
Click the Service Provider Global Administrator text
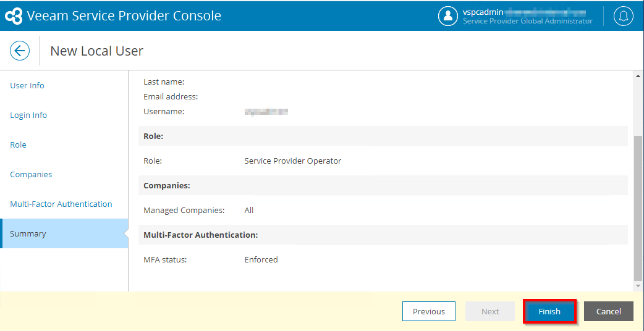(528, 21)
